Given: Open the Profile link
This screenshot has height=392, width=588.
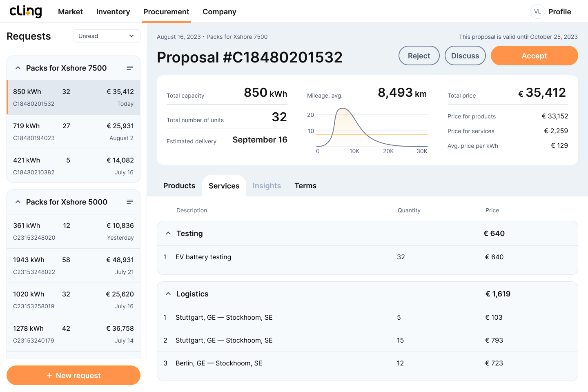Looking at the screenshot, I should pos(559,11).
